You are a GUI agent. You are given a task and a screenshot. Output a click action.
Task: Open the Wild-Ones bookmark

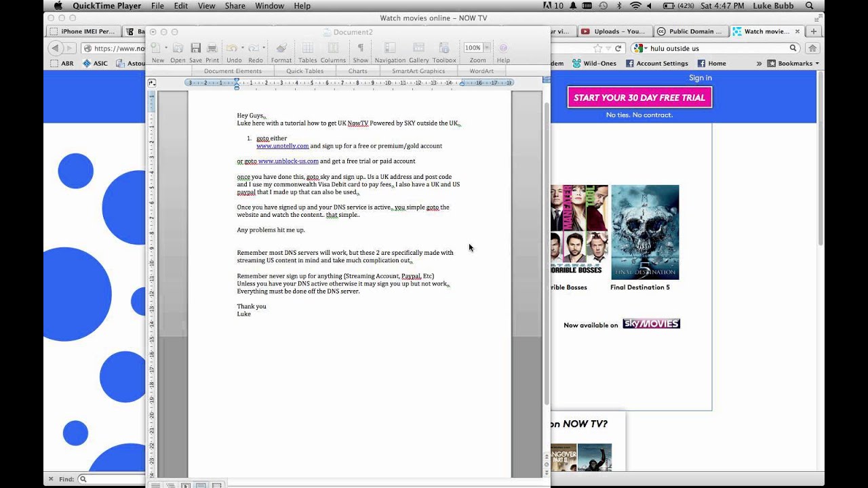click(x=593, y=63)
